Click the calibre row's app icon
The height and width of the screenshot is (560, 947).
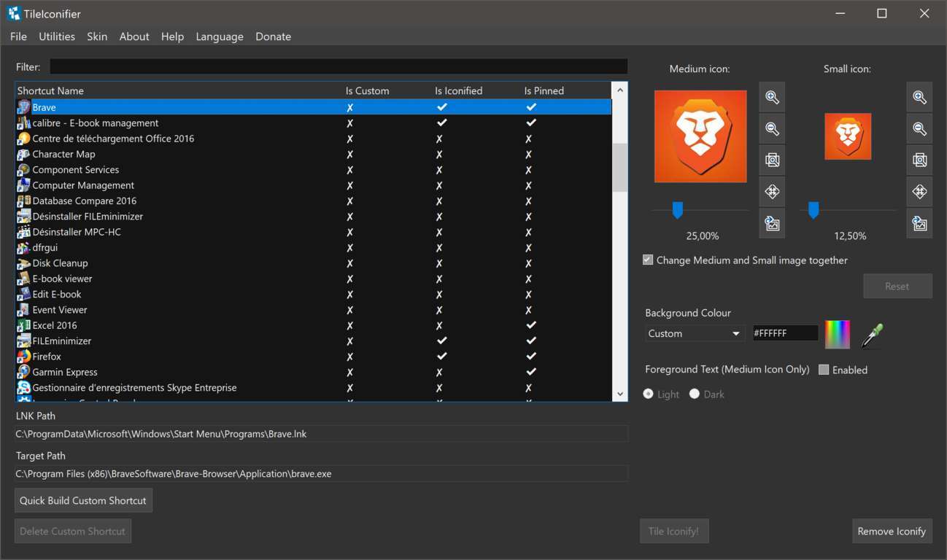[23, 122]
